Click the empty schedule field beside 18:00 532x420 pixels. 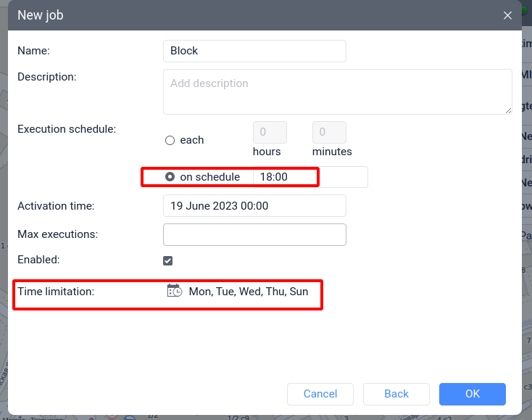(342, 177)
